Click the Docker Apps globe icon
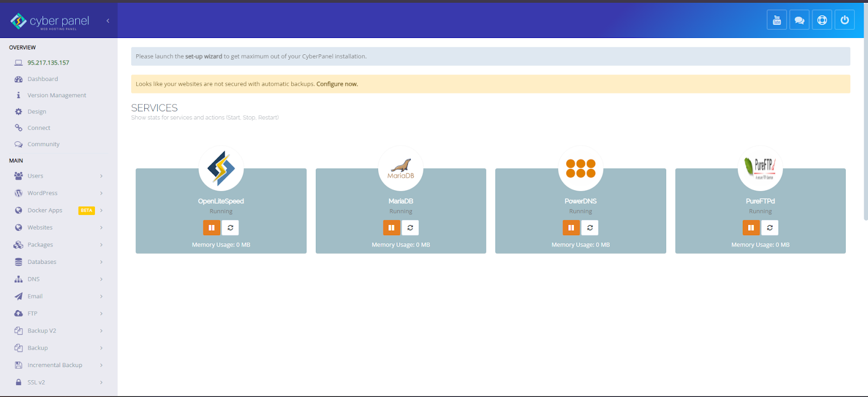Image resolution: width=868 pixels, height=397 pixels. point(18,210)
